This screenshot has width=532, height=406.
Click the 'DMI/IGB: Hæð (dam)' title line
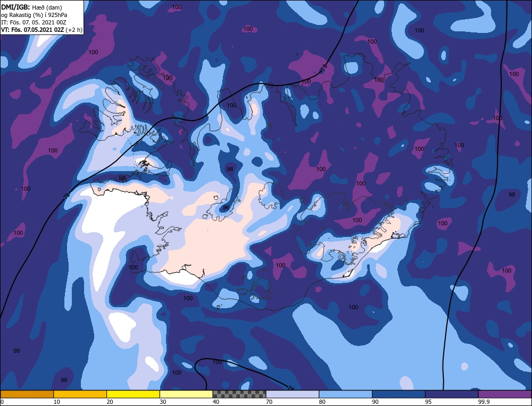31,7
